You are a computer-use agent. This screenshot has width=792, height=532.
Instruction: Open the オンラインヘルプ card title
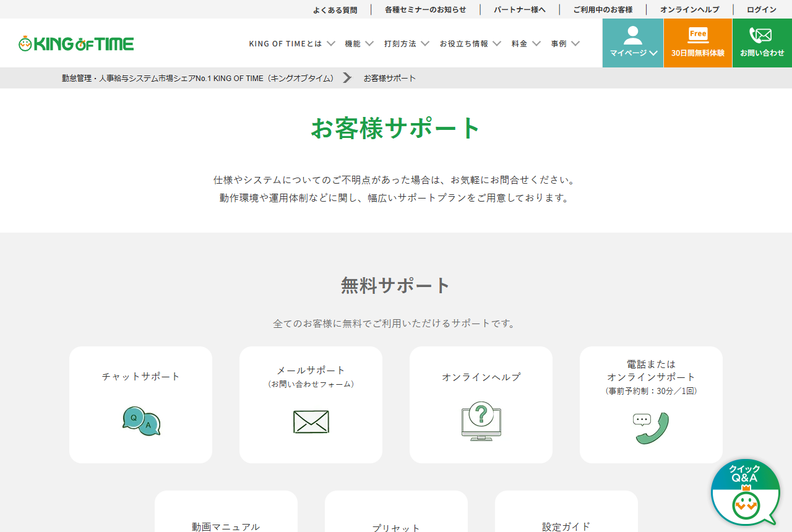(481, 377)
